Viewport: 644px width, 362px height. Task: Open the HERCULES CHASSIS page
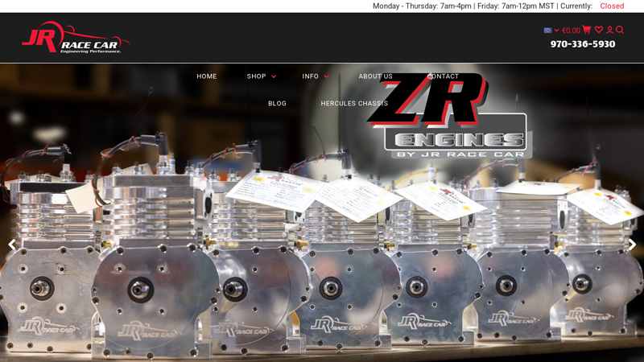click(x=354, y=104)
